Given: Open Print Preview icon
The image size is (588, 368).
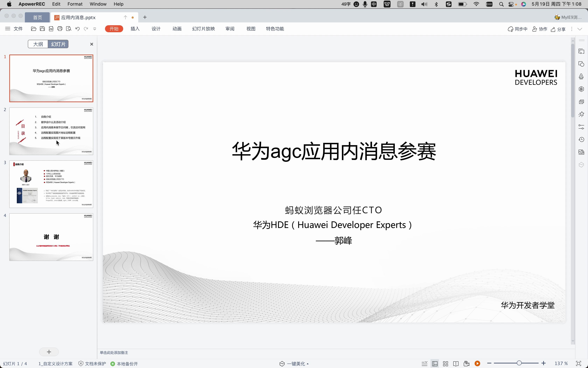Looking at the screenshot, I should tap(69, 29).
